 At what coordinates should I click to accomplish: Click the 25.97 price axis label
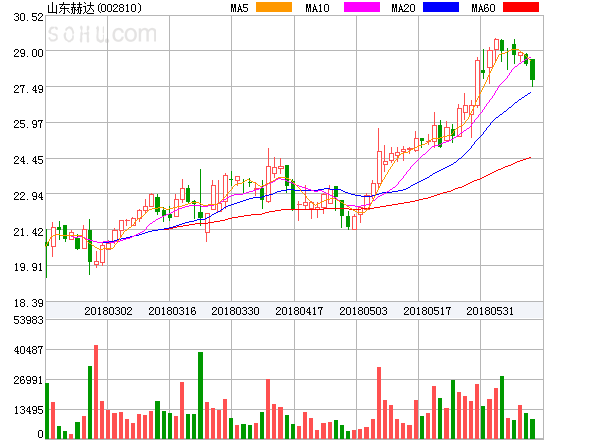click(x=28, y=124)
